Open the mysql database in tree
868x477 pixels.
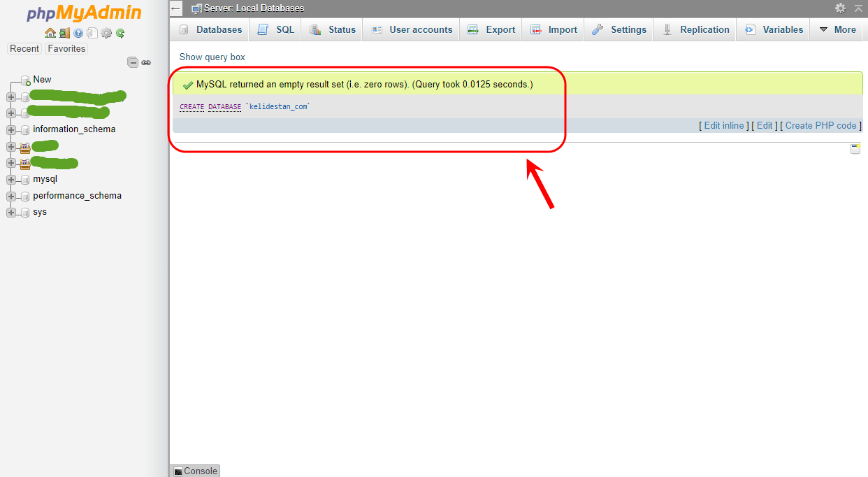[45, 179]
